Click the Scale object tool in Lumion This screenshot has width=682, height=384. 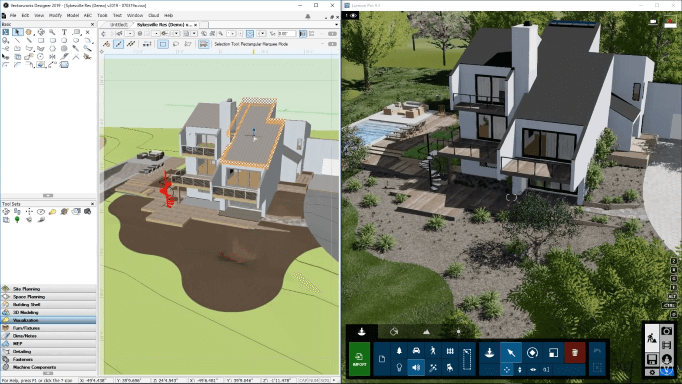pos(553,353)
